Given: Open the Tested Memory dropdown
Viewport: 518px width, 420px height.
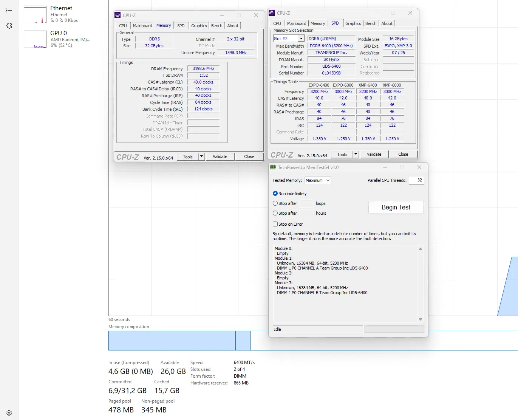Looking at the screenshot, I should [x=317, y=180].
